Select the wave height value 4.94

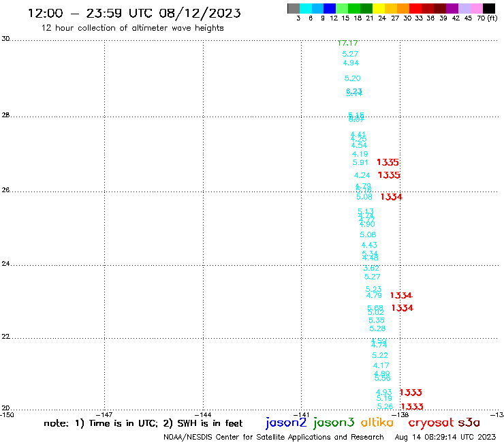click(x=351, y=63)
